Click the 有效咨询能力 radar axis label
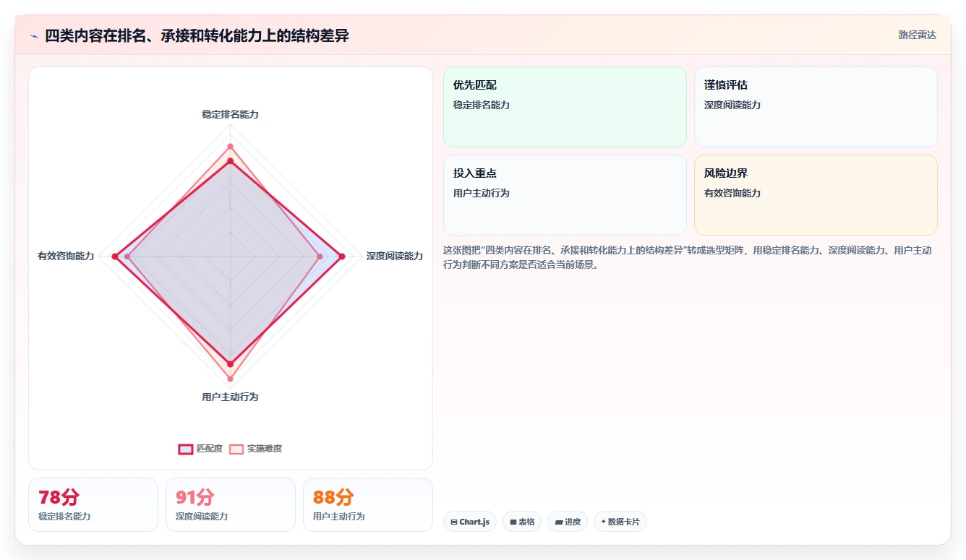The width and height of the screenshot is (966, 560). click(x=66, y=256)
